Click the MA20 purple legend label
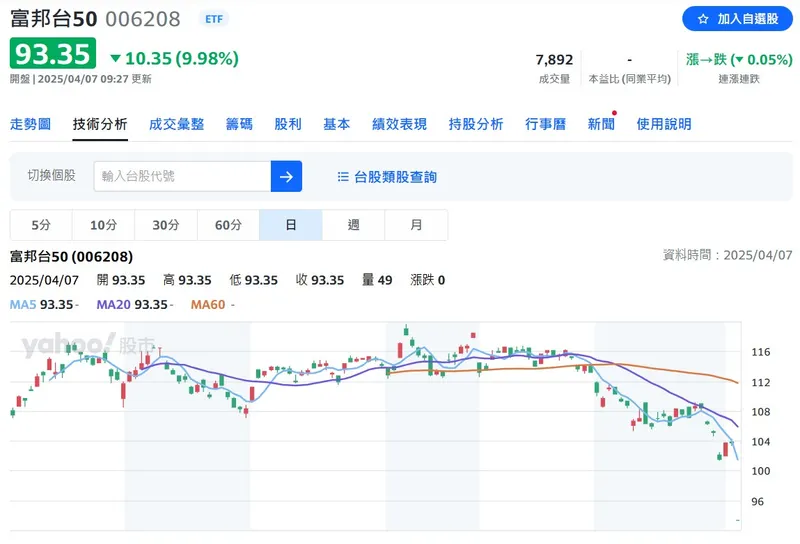Screen dimensions: 800x544 115,304
